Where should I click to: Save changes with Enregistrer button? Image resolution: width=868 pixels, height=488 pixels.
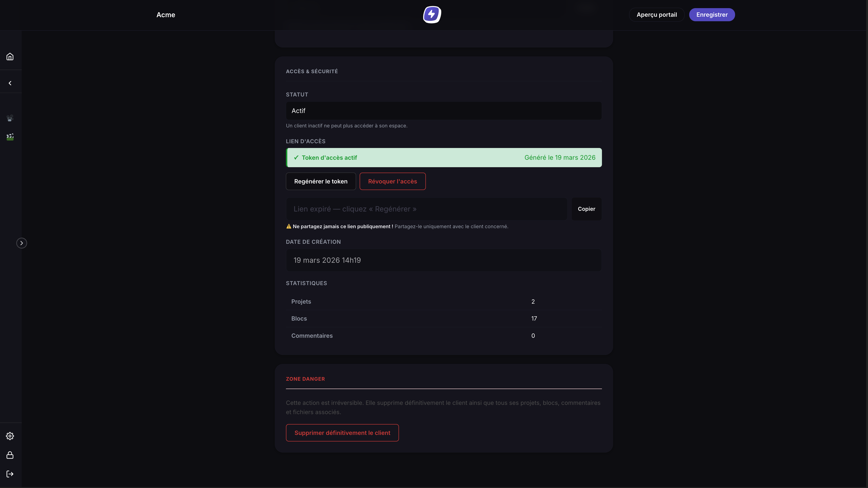click(712, 15)
